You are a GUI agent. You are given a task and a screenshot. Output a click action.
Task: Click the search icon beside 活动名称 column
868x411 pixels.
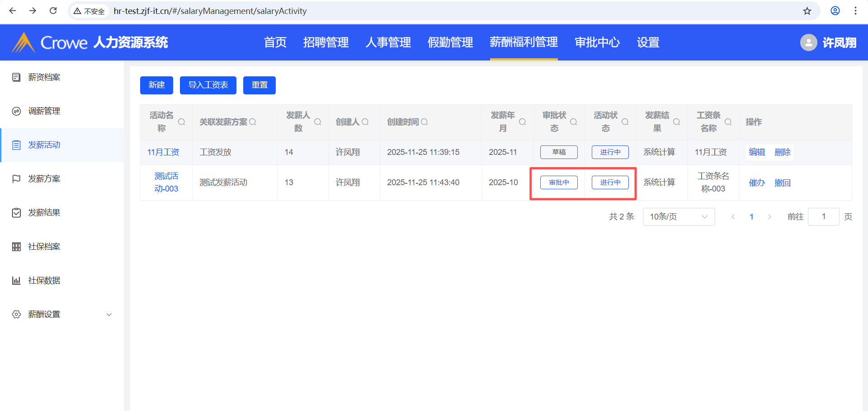click(x=182, y=122)
